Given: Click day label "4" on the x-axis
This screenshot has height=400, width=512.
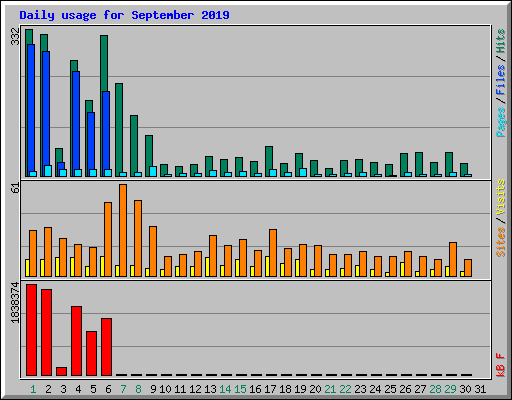Looking at the screenshot, I should (78, 389).
